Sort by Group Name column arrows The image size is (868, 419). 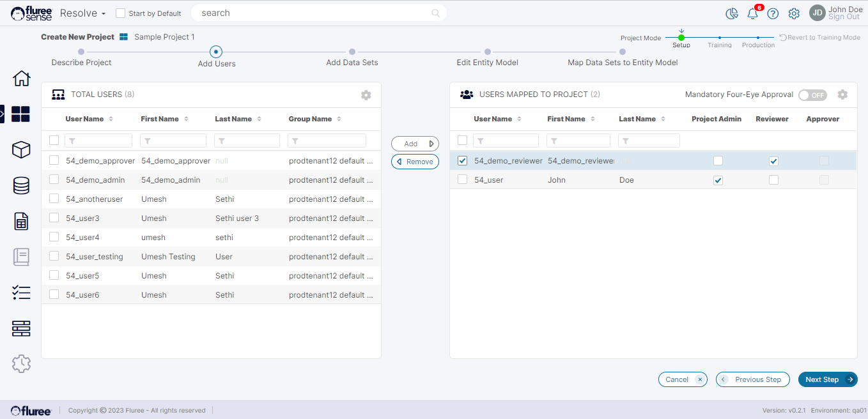339,119
